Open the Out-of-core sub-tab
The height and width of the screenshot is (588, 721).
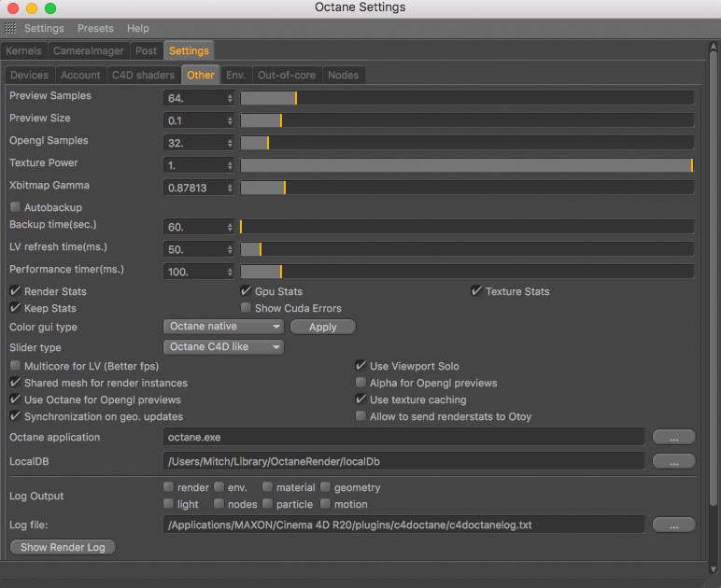[287, 76]
